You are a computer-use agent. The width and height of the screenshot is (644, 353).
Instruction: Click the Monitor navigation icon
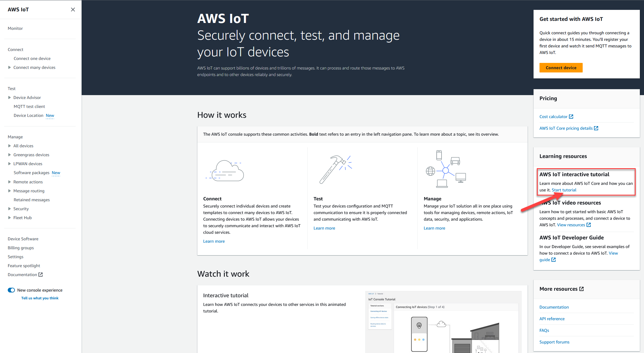coord(15,28)
